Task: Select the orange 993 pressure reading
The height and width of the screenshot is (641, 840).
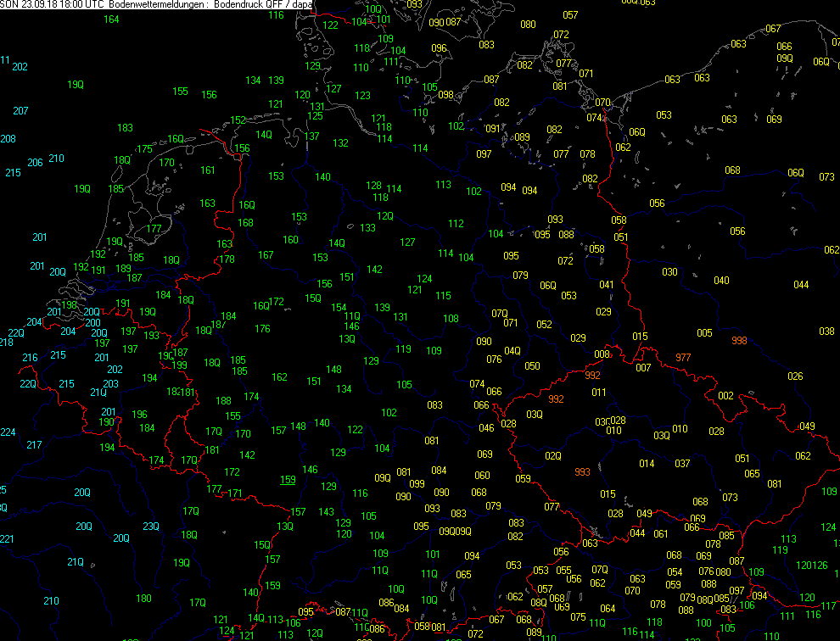Action: (x=582, y=472)
